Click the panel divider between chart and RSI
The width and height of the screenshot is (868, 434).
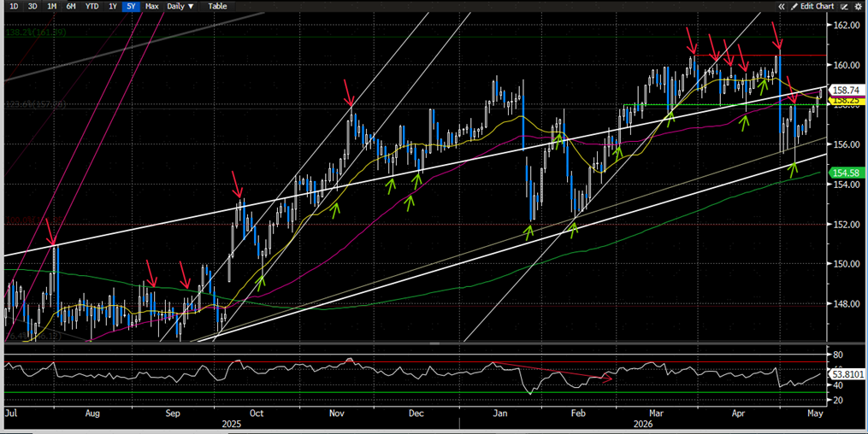point(434,343)
